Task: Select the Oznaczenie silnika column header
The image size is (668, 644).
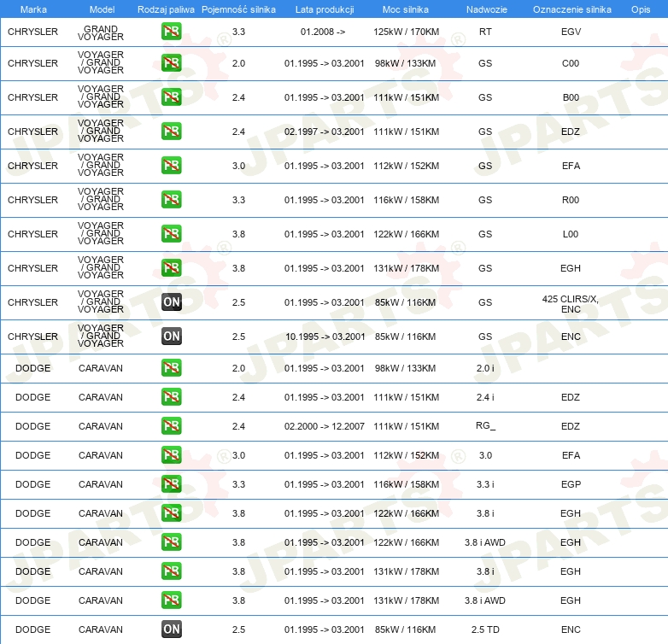Action: (x=571, y=9)
